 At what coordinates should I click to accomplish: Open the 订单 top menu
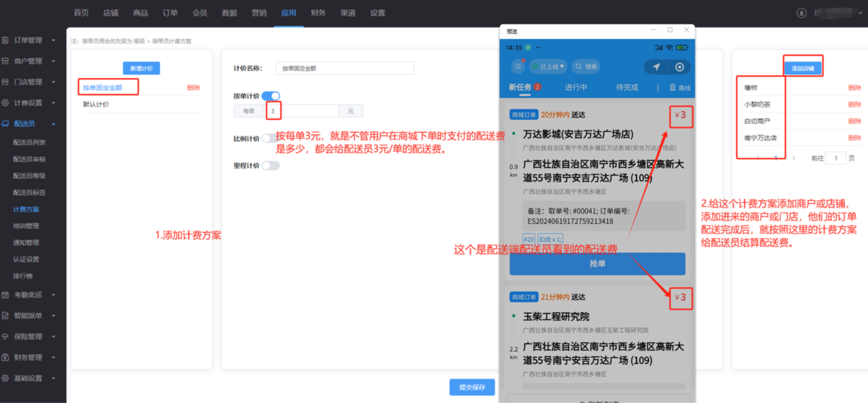click(170, 13)
